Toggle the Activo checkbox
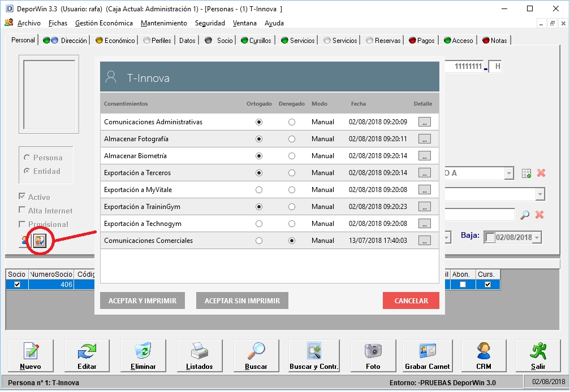Image resolution: width=570 pixels, height=392 pixels. 22,197
